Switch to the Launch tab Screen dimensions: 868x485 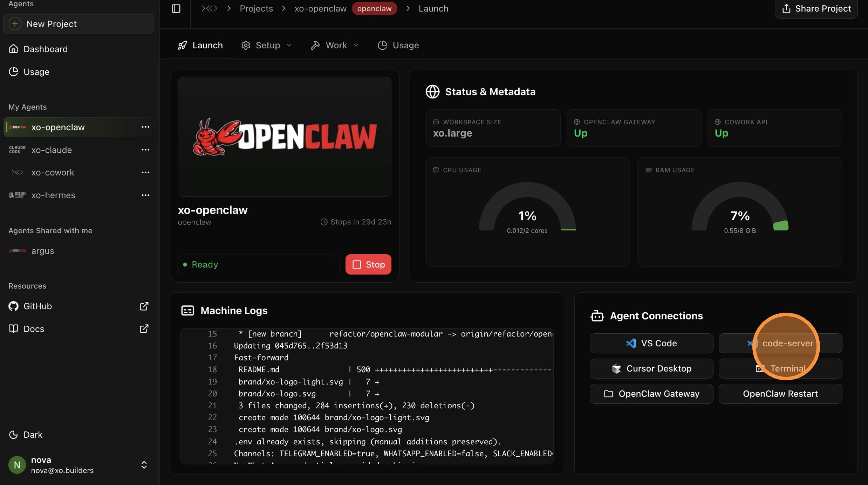click(x=200, y=45)
